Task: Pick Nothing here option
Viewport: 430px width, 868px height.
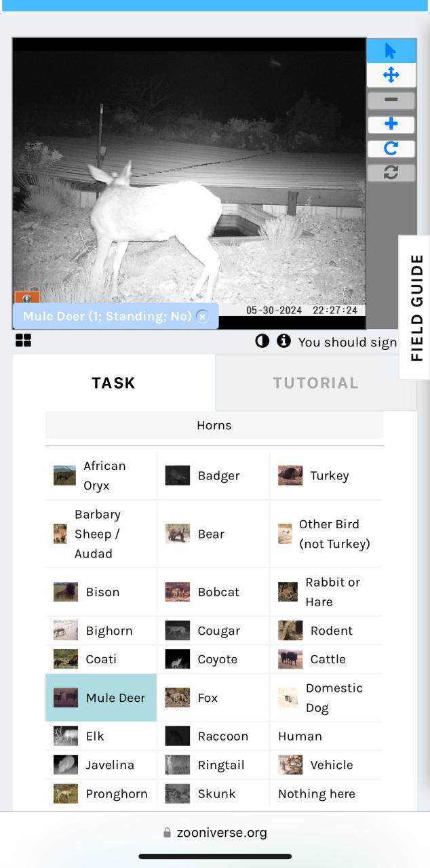Action: [326, 793]
